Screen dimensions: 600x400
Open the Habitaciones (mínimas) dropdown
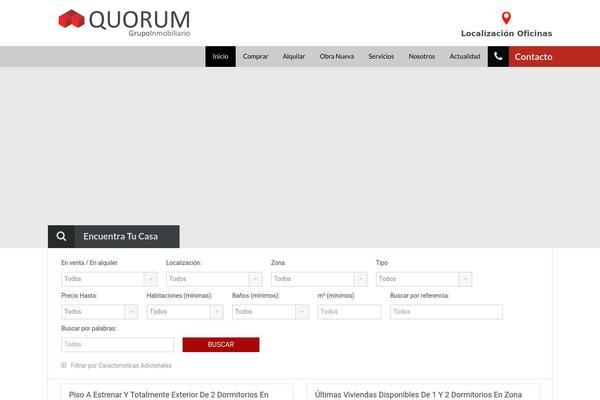[185, 312]
